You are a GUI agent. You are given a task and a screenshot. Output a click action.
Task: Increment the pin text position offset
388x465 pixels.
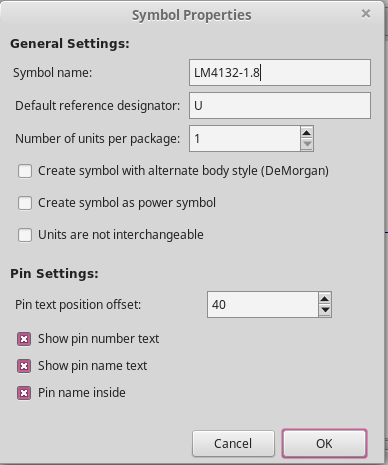[x=325, y=298]
